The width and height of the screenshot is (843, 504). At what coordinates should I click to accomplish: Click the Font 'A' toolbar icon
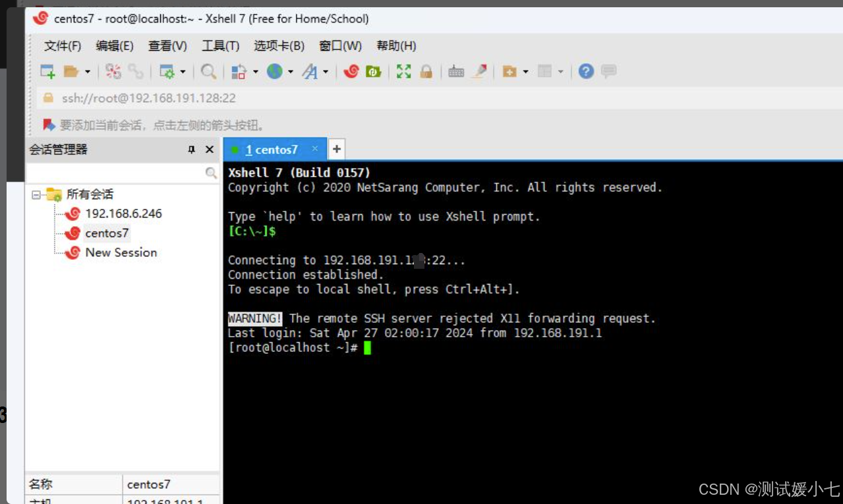pyautogui.click(x=309, y=72)
